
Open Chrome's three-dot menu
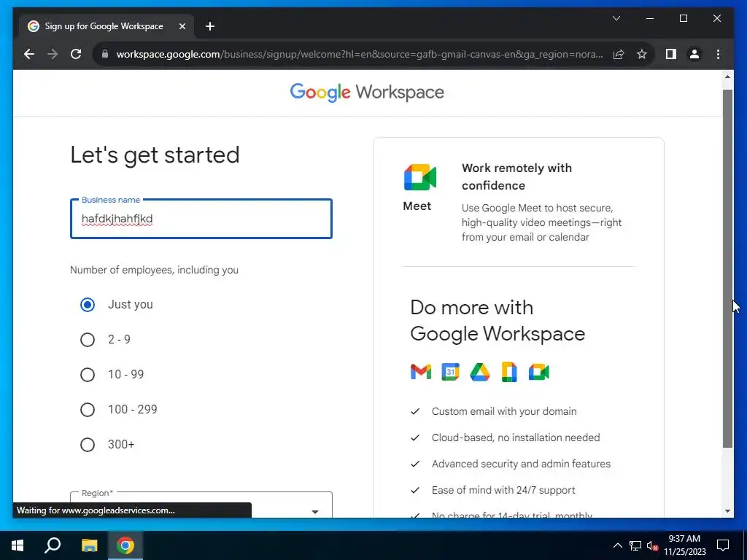pos(718,54)
